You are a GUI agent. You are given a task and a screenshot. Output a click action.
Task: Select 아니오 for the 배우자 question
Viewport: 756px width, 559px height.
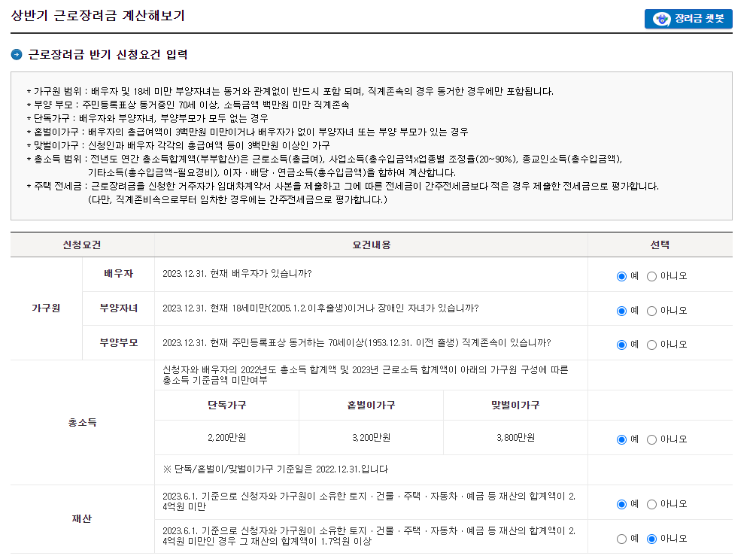[x=652, y=275]
